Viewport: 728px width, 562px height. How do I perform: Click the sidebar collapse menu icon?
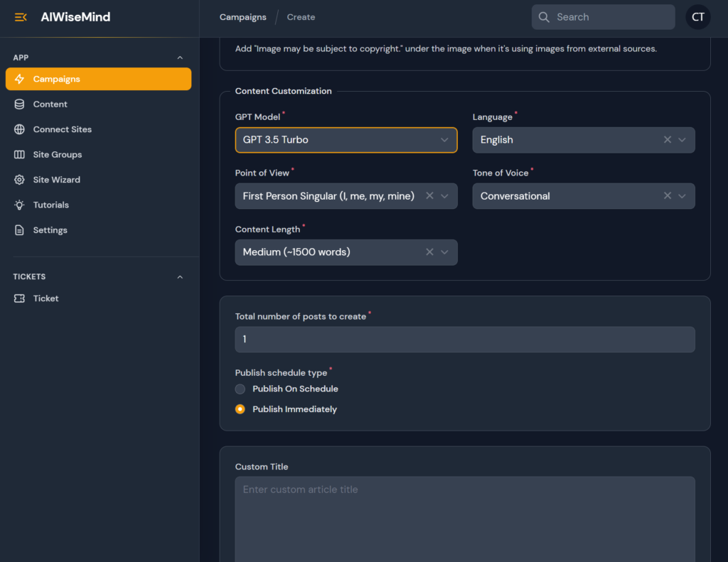coord(21,17)
